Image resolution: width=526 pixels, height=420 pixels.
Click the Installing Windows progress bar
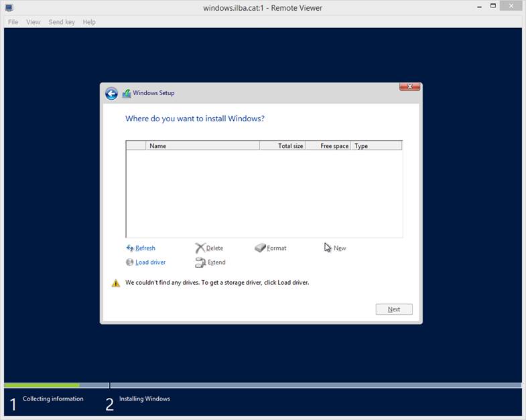coord(316,385)
